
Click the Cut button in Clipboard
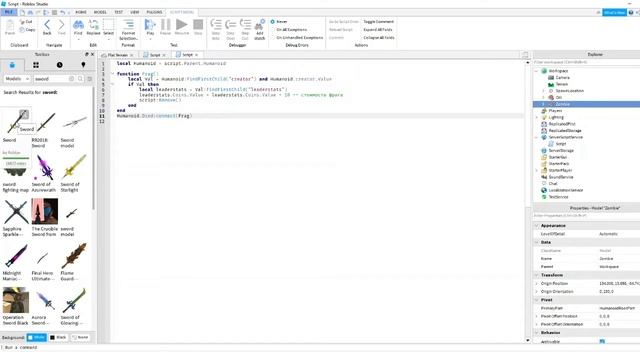(26, 22)
